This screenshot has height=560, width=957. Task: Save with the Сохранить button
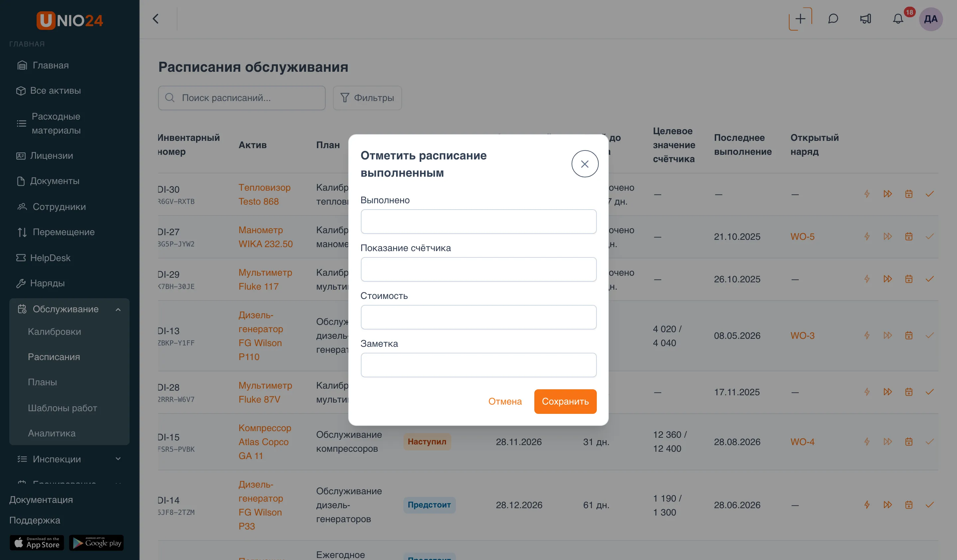click(565, 401)
